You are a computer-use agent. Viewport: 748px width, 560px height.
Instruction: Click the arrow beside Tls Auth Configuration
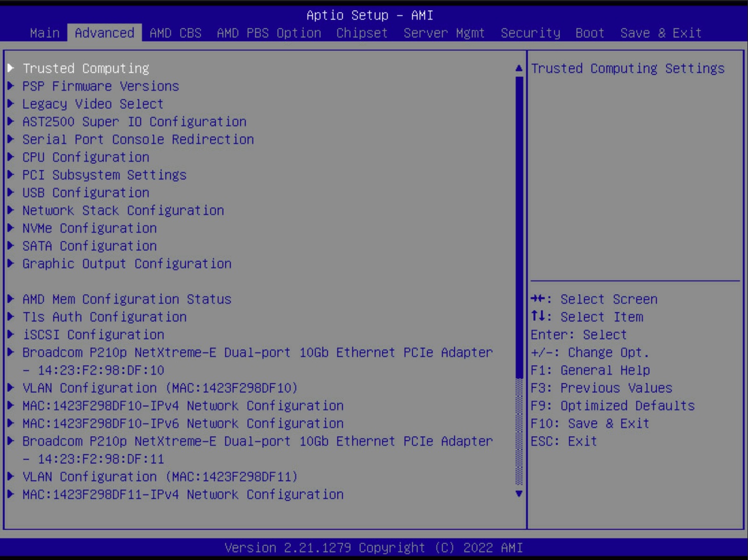(11, 316)
